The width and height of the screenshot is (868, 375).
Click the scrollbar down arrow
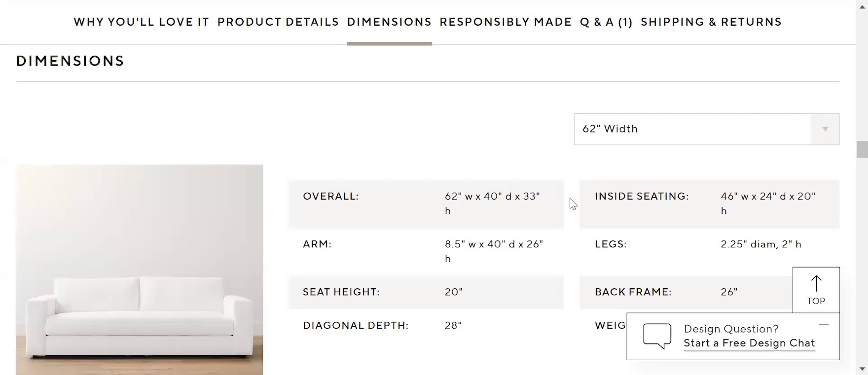(862, 369)
